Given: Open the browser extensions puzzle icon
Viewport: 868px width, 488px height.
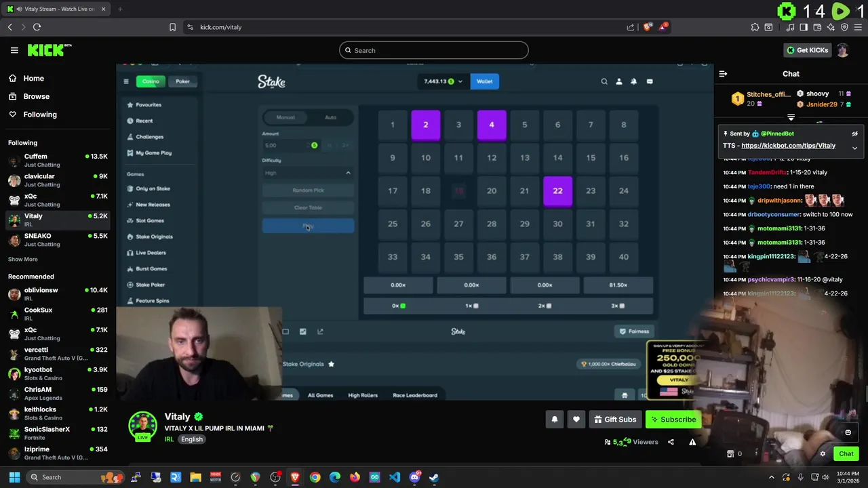Looking at the screenshot, I should pos(755,27).
